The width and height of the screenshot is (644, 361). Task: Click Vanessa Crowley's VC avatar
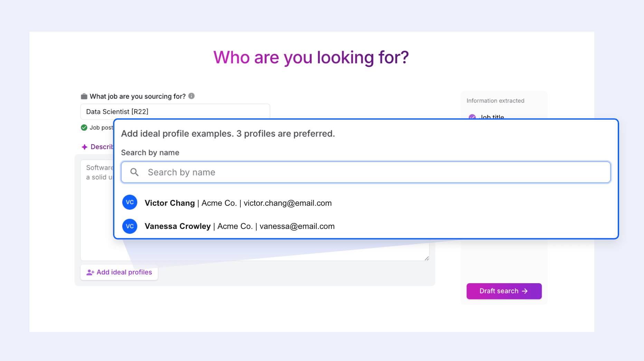click(x=130, y=226)
